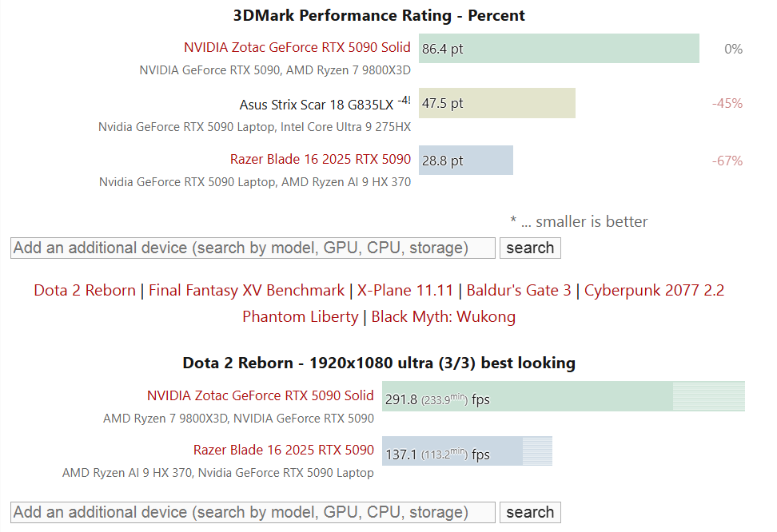Click the 28.8 pt blue bar

click(466, 160)
